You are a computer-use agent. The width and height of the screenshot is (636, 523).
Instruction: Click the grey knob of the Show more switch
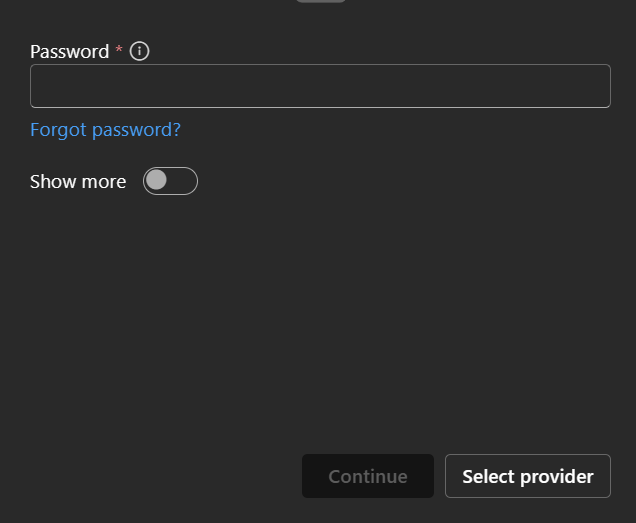(x=156, y=180)
